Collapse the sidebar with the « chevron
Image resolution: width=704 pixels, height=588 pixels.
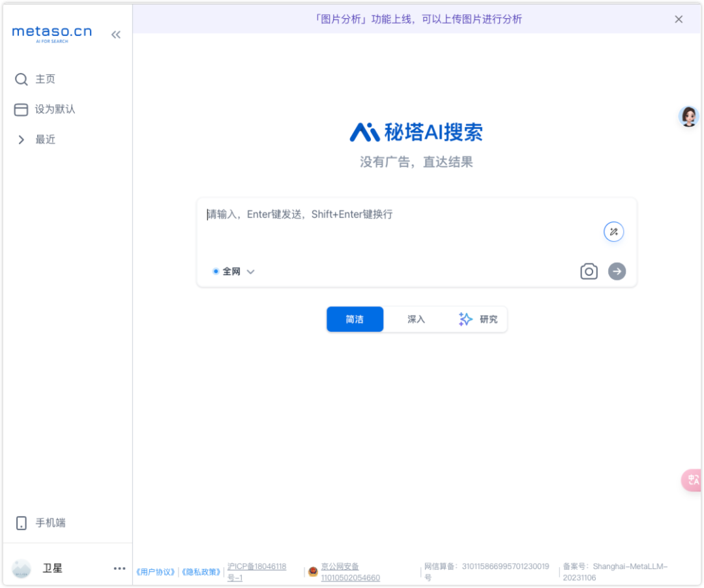click(x=116, y=35)
